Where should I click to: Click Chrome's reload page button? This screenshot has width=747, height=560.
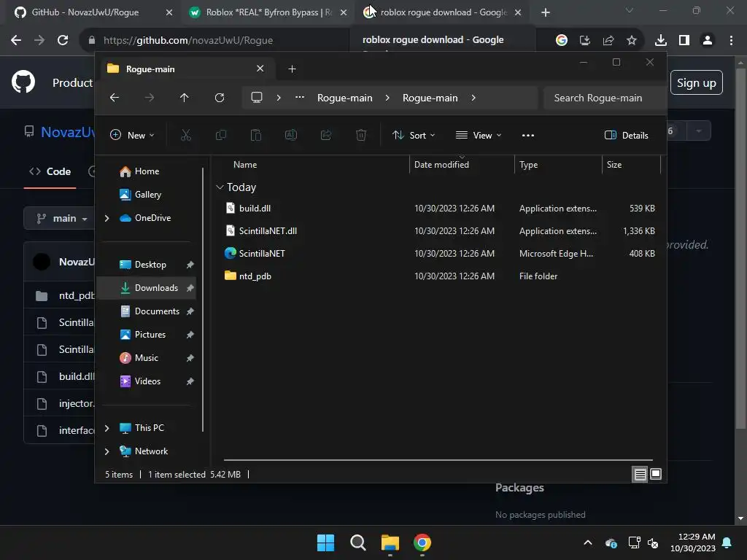click(63, 40)
